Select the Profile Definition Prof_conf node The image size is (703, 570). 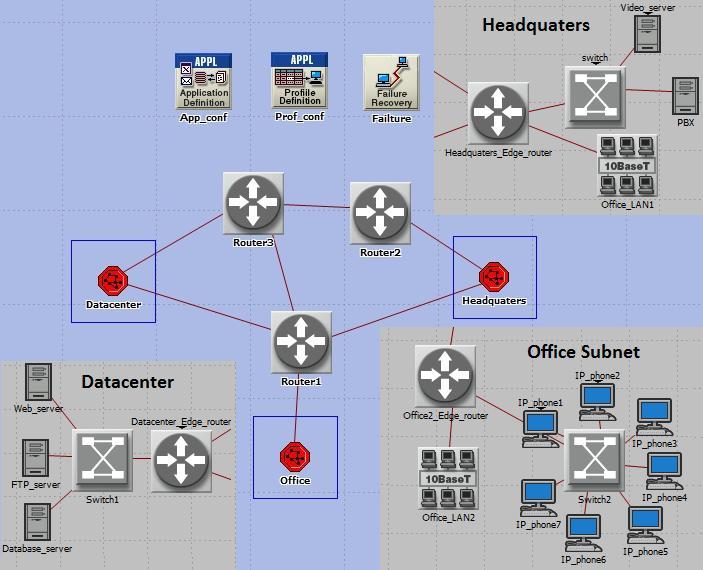coord(299,80)
